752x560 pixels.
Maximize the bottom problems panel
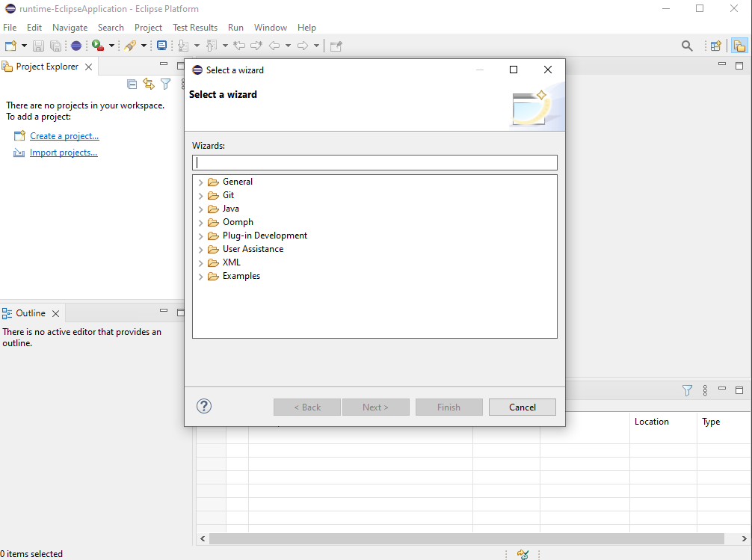click(739, 390)
